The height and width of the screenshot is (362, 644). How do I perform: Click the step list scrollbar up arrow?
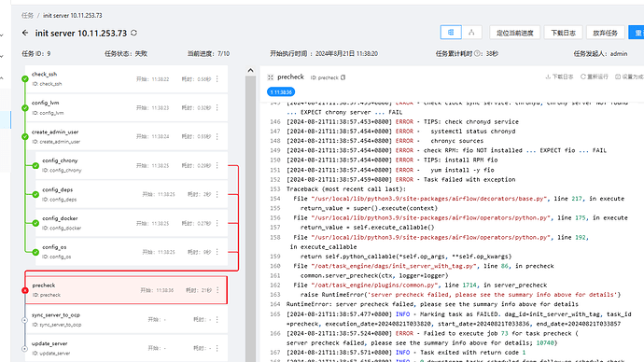(x=250, y=71)
